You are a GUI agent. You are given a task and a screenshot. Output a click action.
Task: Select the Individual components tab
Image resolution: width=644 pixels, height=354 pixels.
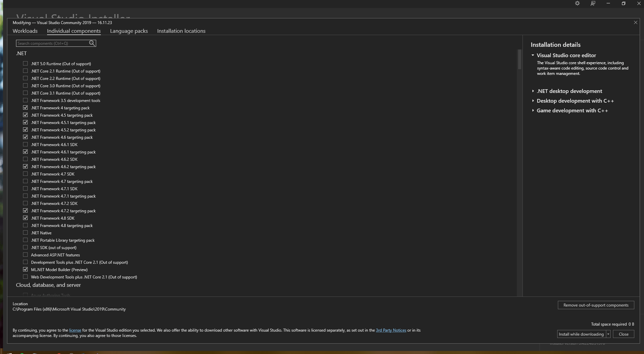pyautogui.click(x=74, y=31)
